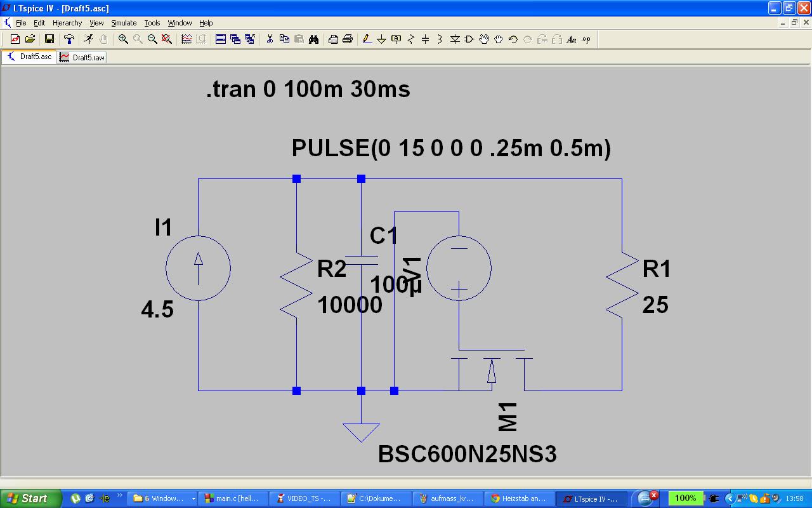Open the 'VIDEO_TS' taskbar button
Image resolution: width=812 pixels, height=508 pixels.
[304, 498]
